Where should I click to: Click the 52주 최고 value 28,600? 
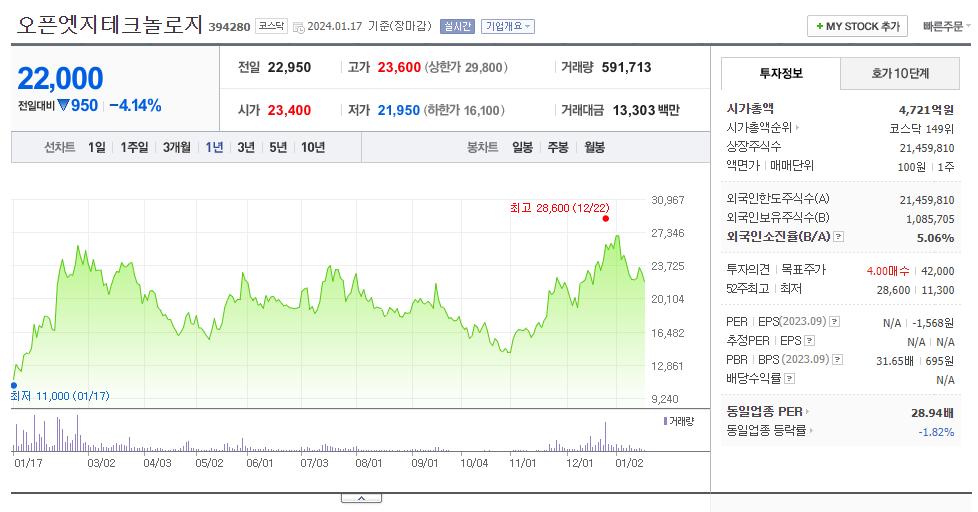click(x=894, y=290)
